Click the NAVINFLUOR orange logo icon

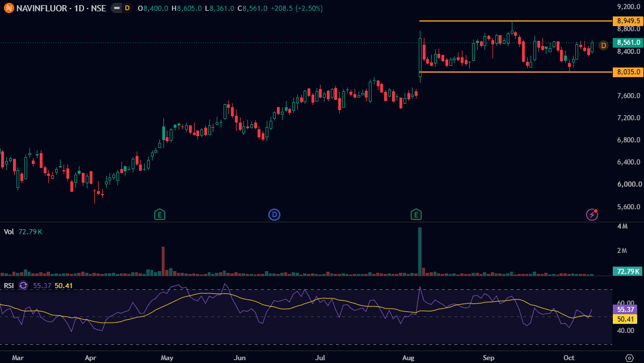(x=9, y=8)
